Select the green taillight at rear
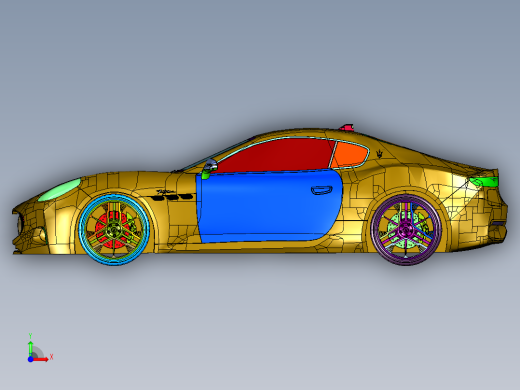Screen dimensions: 520x390 point(483,181)
